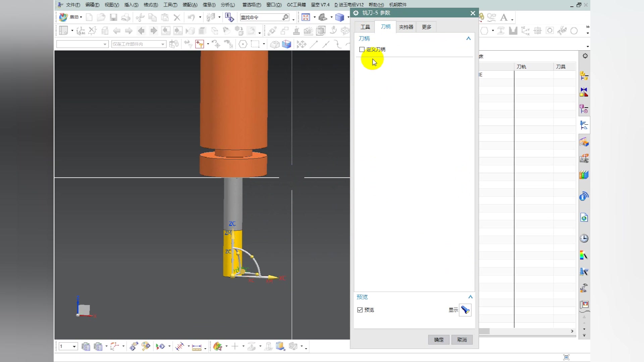The height and width of the screenshot is (362, 644).
Task: Click the gear settings icon above navigator
Action: [585, 56]
